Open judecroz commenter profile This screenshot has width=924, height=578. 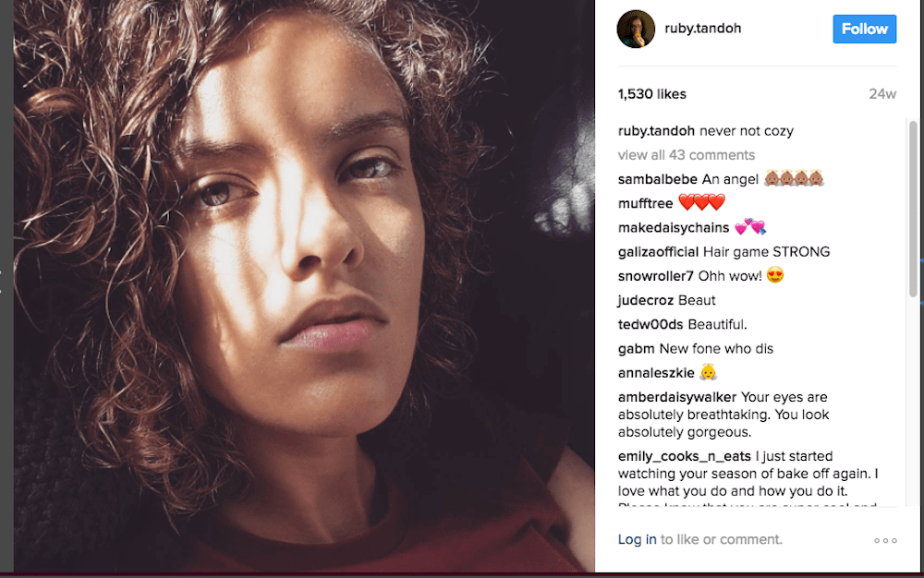coord(646,300)
